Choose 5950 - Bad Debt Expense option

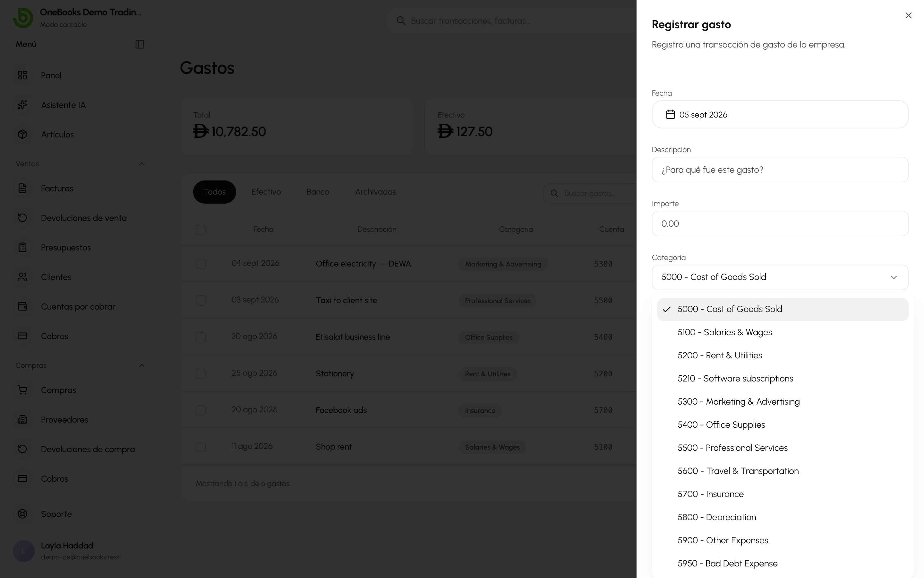click(x=782, y=564)
